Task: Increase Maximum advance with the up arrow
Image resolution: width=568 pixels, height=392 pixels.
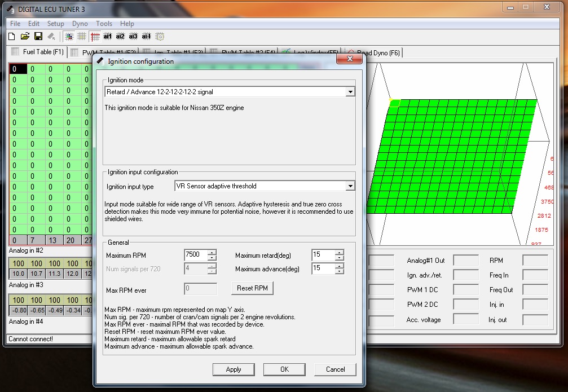Action: [x=339, y=266]
